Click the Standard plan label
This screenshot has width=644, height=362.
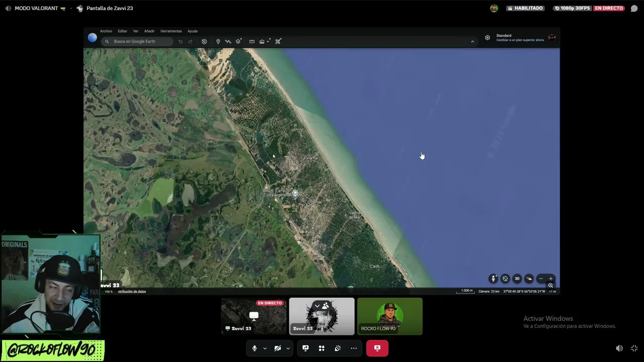[x=504, y=36]
